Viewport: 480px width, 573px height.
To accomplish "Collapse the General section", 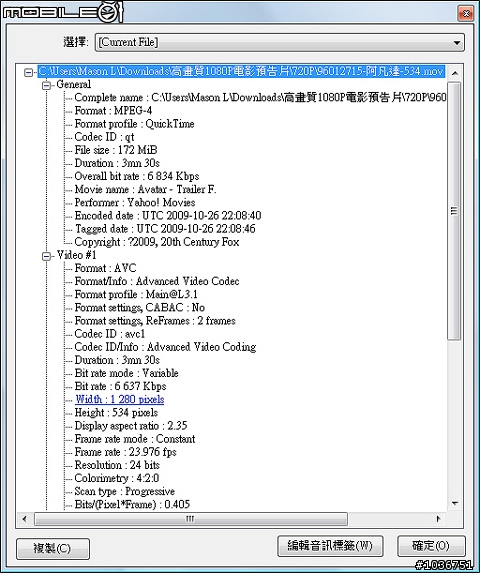I will click(46, 86).
